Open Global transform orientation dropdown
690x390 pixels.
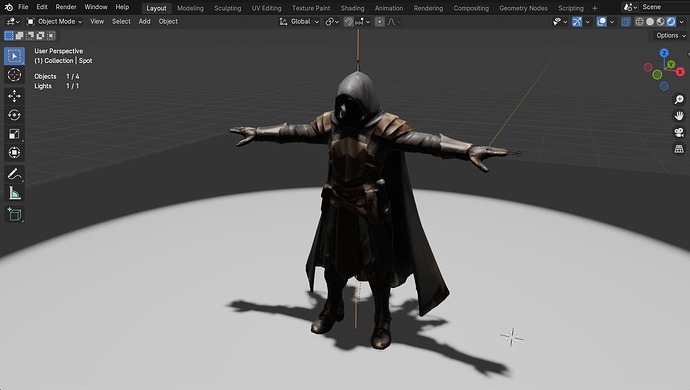[299, 22]
